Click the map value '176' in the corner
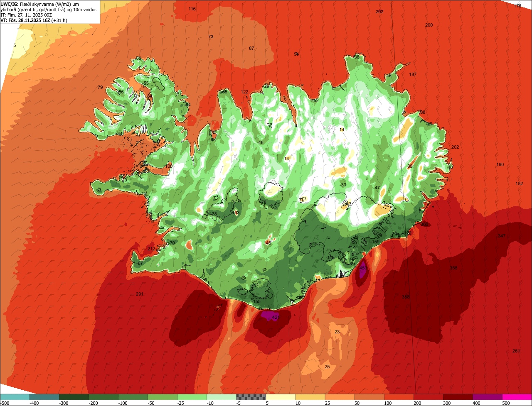This screenshot has height=406, width=532. [x=517, y=6]
